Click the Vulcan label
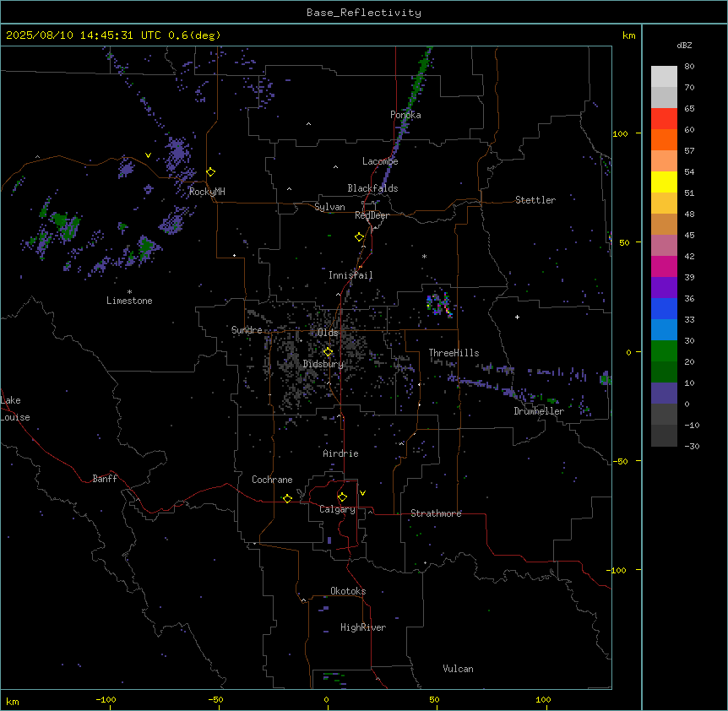 (x=459, y=669)
